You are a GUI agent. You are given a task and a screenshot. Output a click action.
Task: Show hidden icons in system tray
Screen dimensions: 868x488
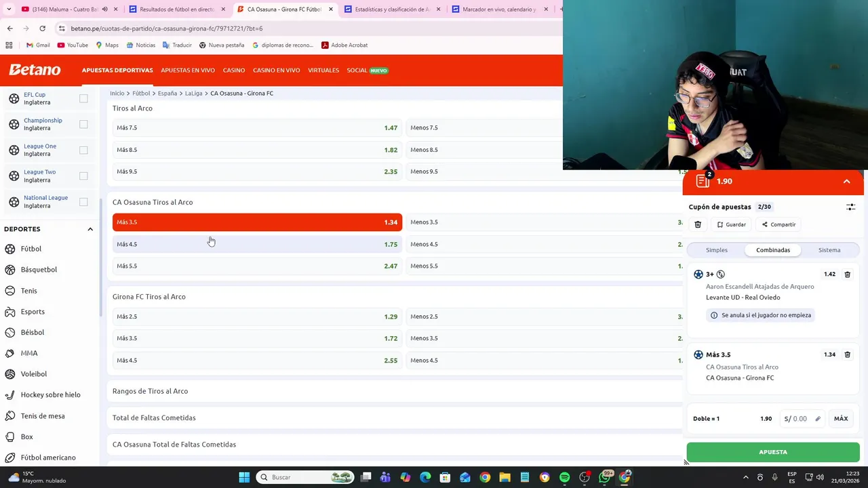click(745, 477)
